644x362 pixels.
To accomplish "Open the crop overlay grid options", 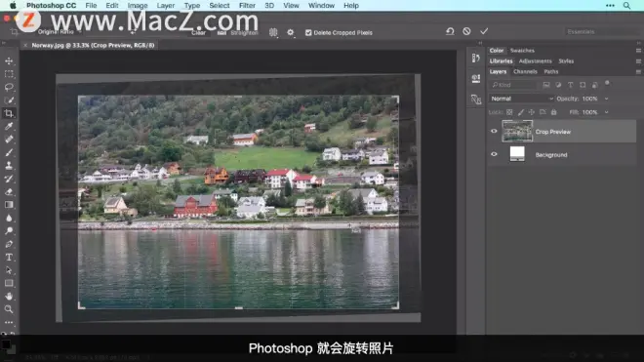I will pos(273,32).
